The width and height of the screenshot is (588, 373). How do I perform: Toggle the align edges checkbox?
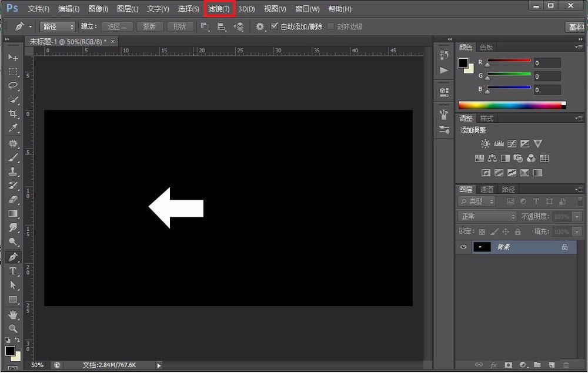tap(330, 26)
